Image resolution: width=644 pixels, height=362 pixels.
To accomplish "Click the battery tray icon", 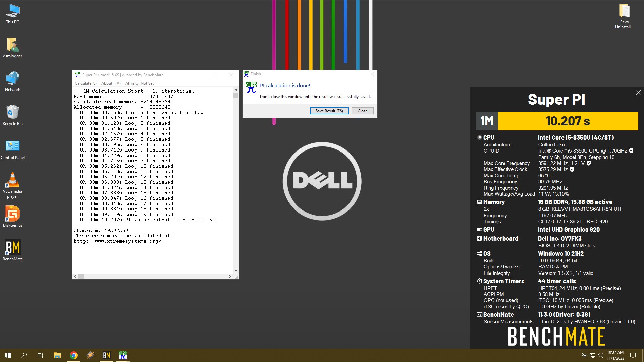I will pos(584,355).
